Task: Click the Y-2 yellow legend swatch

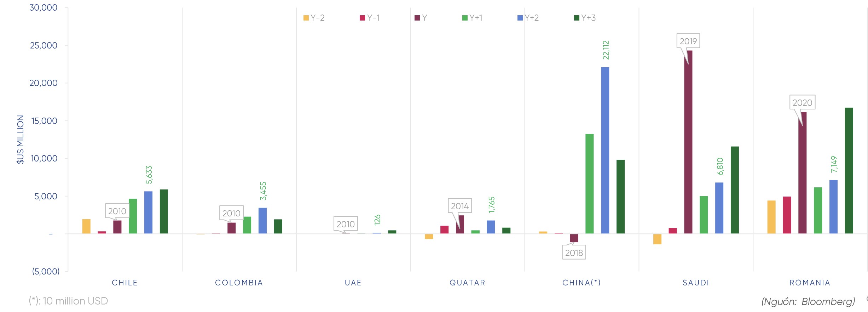Action: tap(306, 18)
